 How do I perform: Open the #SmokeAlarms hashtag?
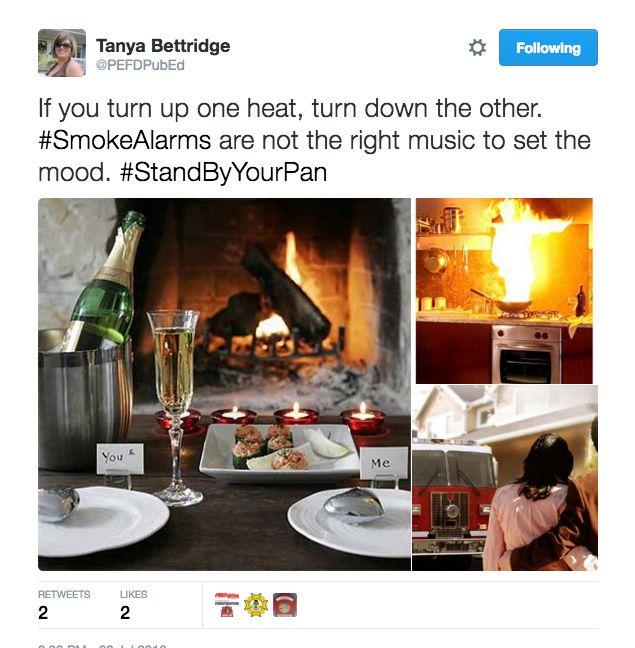(x=125, y=140)
